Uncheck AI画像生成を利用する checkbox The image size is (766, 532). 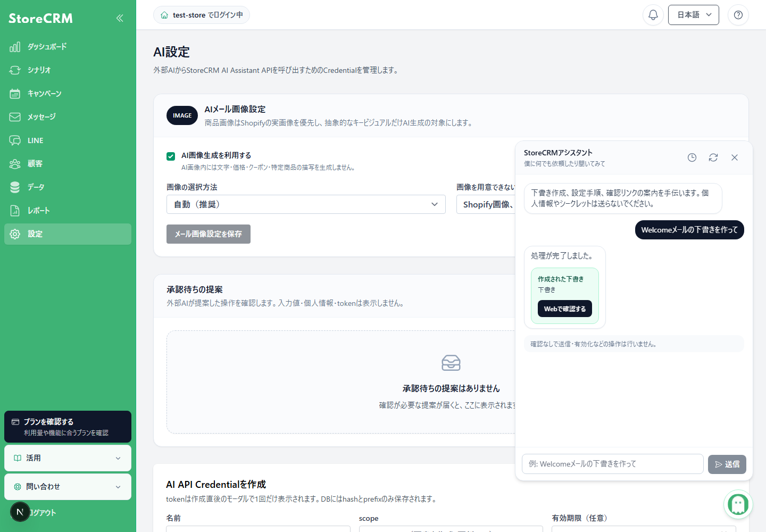point(171,156)
